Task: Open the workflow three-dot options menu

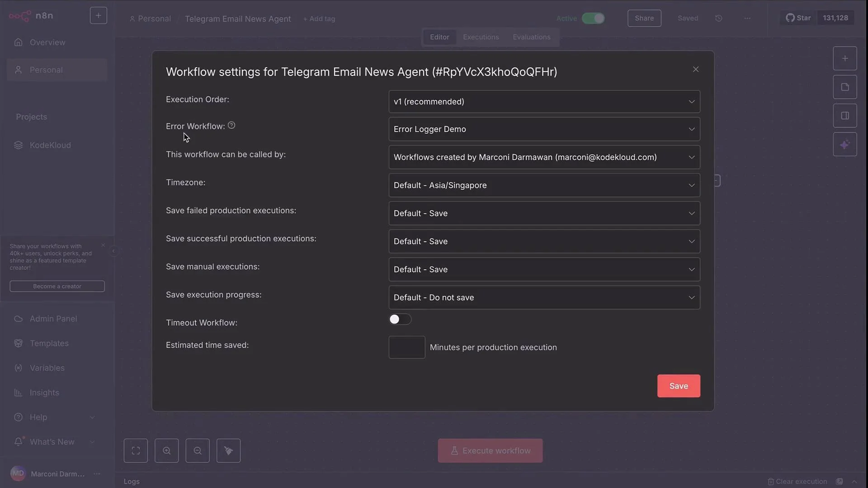Action: (x=747, y=18)
